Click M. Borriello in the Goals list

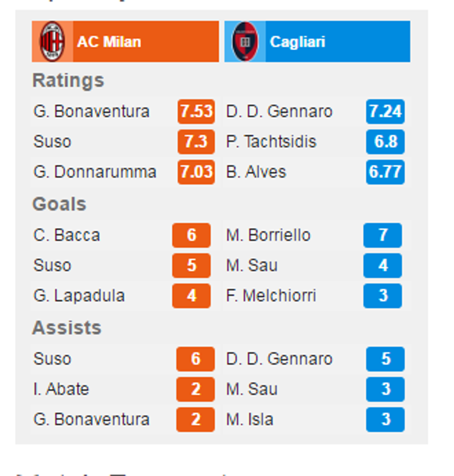click(x=268, y=235)
